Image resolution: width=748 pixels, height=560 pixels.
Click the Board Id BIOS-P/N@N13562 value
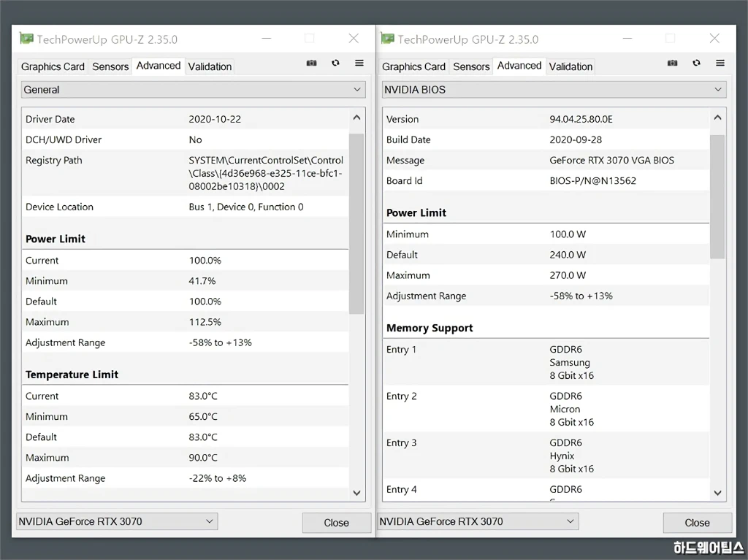pyautogui.click(x=592, y=181)
